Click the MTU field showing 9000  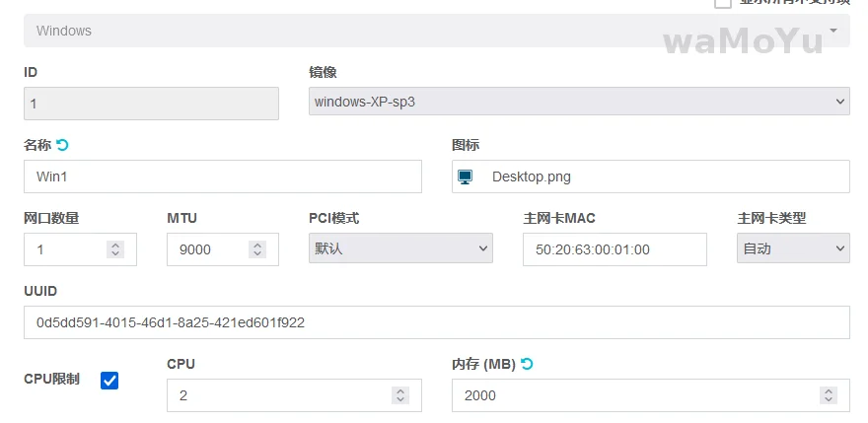(x=208, y=249)
